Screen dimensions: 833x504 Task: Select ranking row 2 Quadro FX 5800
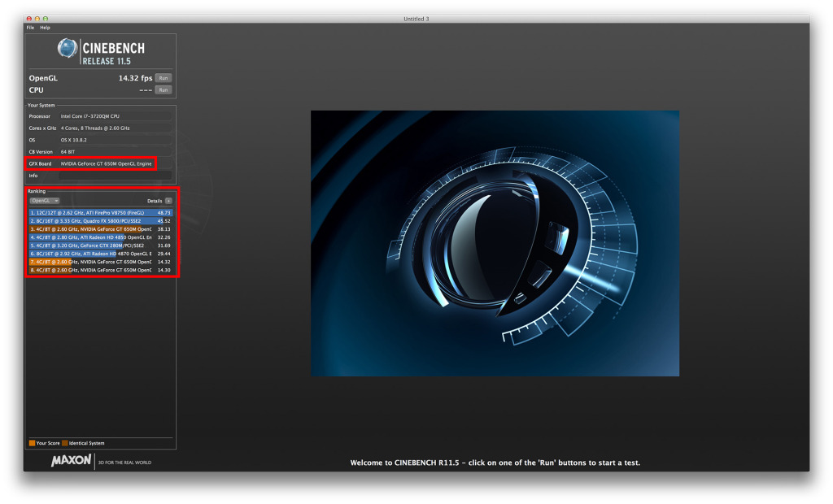tap(100, 221)
